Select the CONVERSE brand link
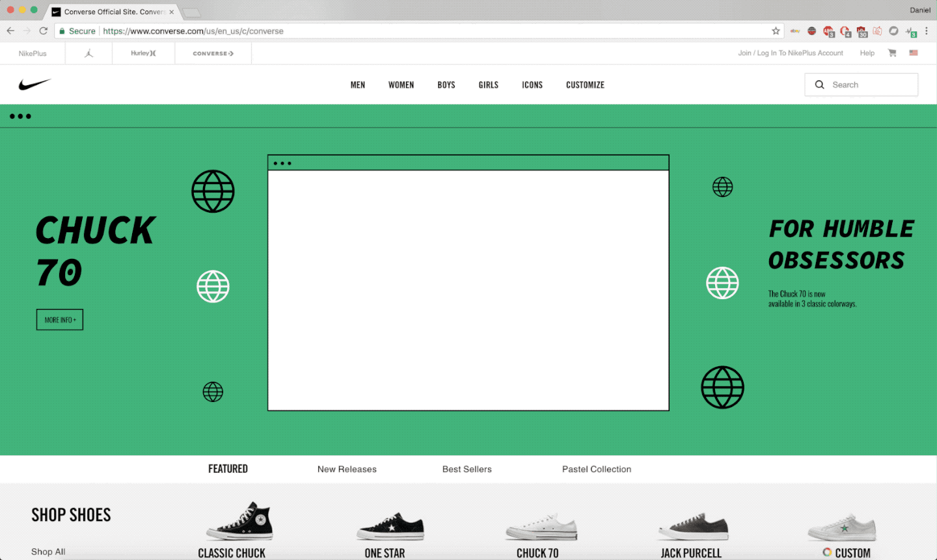This screenshot has width=937, height=560. [213, 53]
